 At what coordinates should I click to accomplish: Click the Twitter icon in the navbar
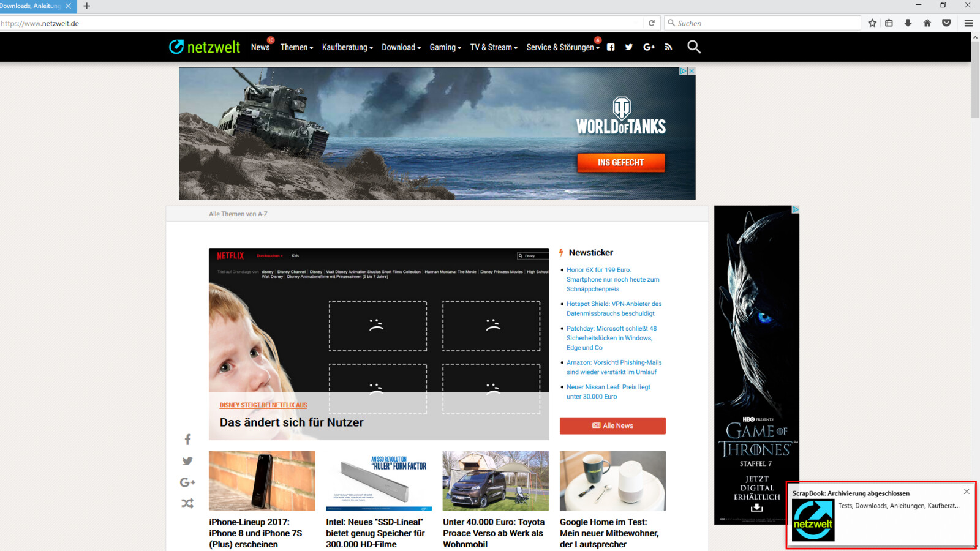pyautogui.click(x=629, y=47)
